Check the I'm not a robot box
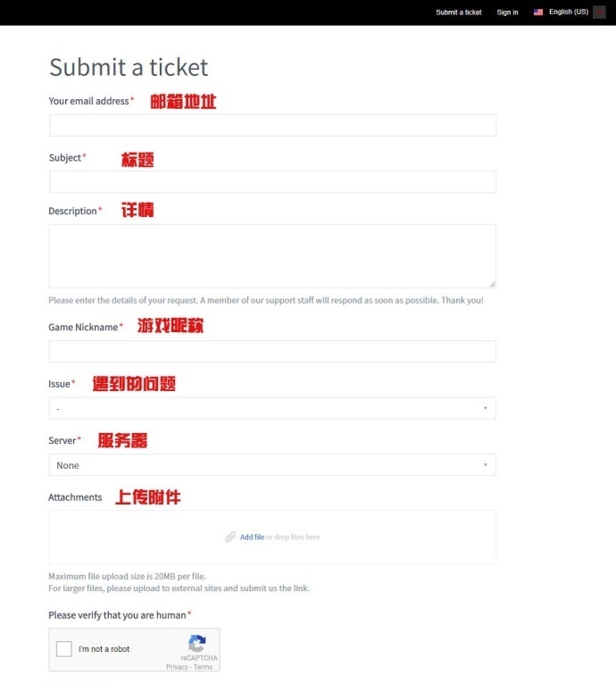 pyautogui.click(x=64, y=649)
